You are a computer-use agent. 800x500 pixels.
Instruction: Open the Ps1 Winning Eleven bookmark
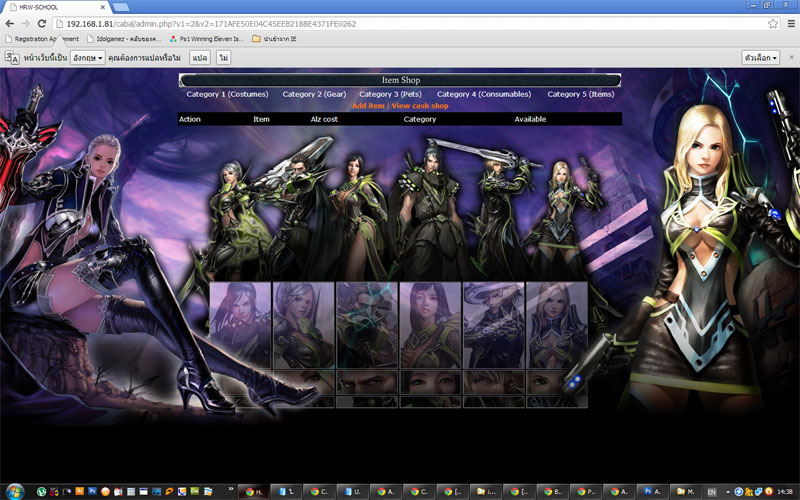207,39
